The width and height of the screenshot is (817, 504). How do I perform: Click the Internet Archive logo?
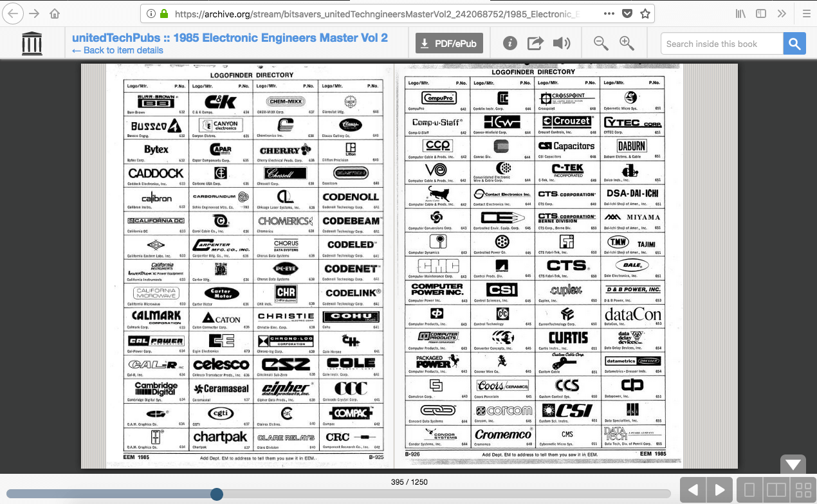(32, 43)
